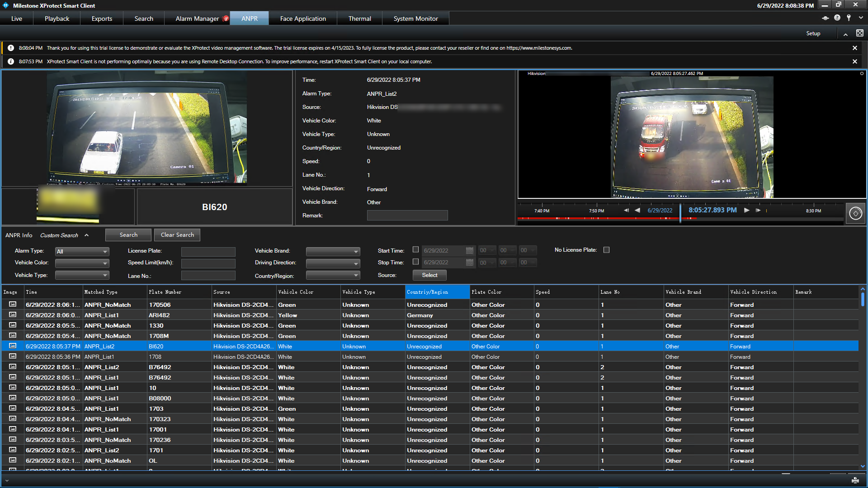This screenshot has height=488, width=868.
Task: Open the Country/Region filter dropdown
Action: coord(333,275)
